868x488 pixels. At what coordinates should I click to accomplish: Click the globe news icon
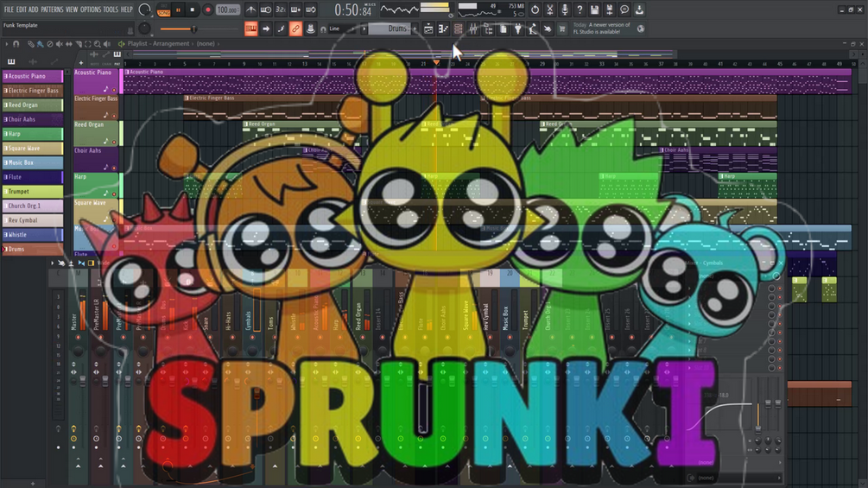[x=641, y=29]
